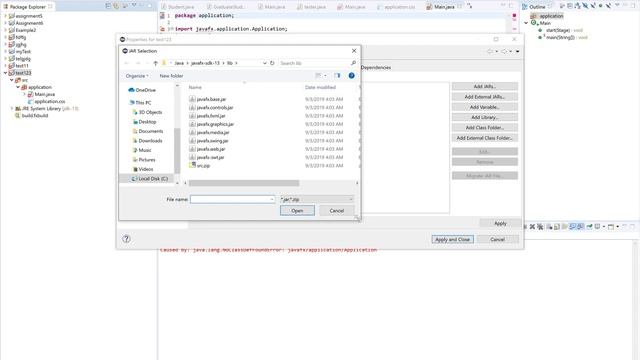640x360 pixels.
Task: Click the src.zip archive icon
Action: [192, 165]
